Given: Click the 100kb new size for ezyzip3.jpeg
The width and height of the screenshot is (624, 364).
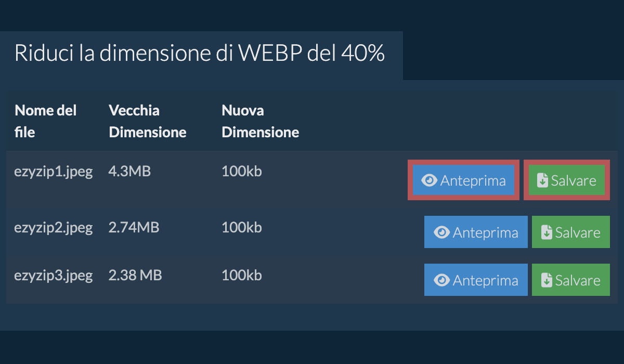Looking at the screenshot, I should coord(241,275).
